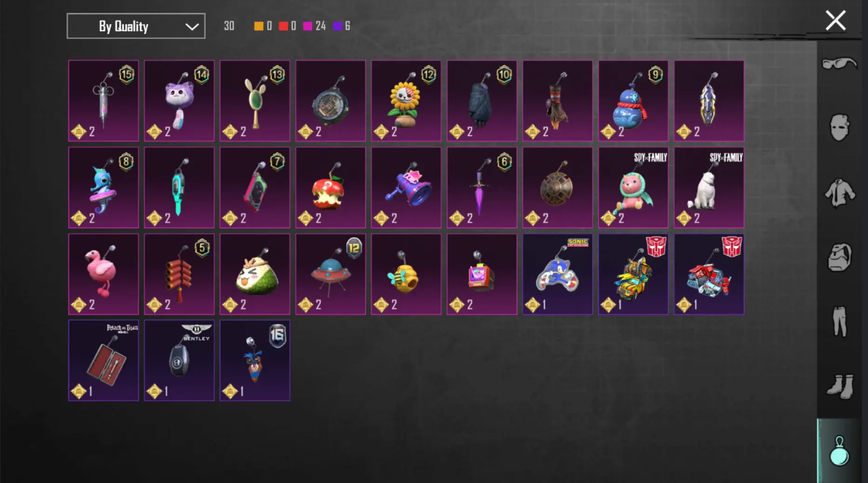
Task: Filter by purple quality count 6
Action: tap(342, 26)
